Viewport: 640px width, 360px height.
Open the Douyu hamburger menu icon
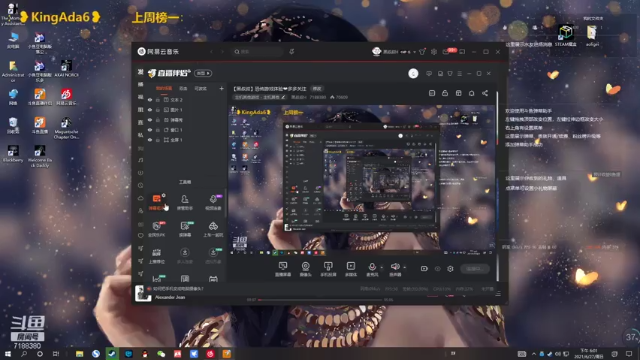coord(460,73)
